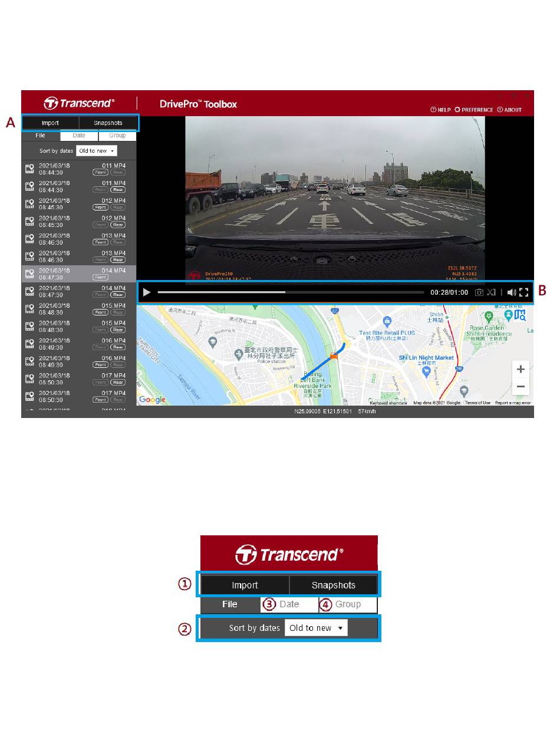560x747 pixels.
Task: Open Snapshots in the enlarged close-up
Action: [x=334, y=585]
